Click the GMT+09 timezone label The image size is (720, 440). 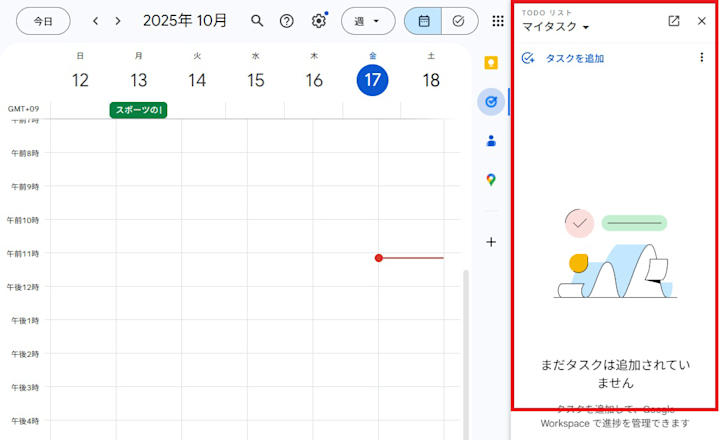coord(23,109)
